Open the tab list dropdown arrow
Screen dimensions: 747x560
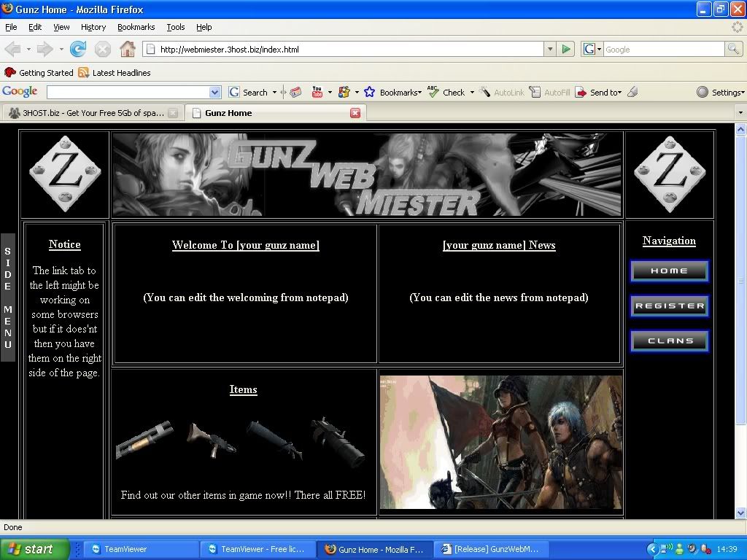[740, 113]
